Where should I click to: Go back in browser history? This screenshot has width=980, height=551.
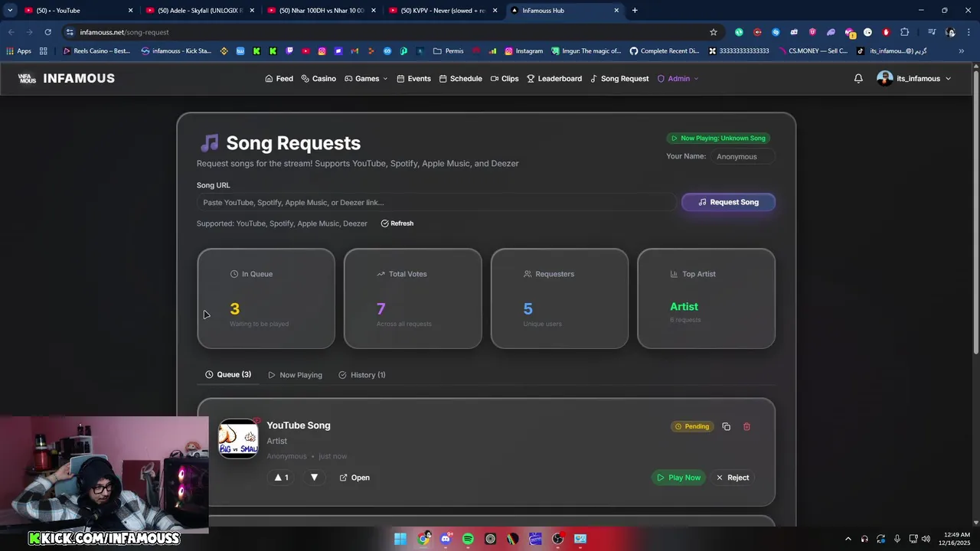[11, 32]
